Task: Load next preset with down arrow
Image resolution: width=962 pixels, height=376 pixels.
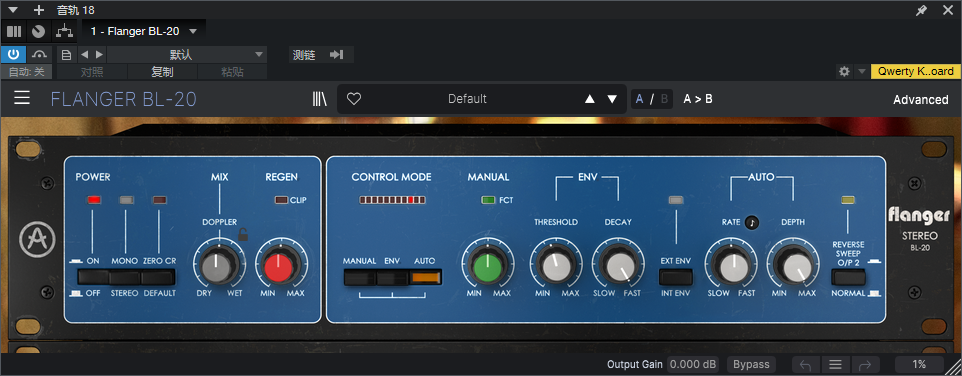Action: pyautogui.click(x=612, y=99)
